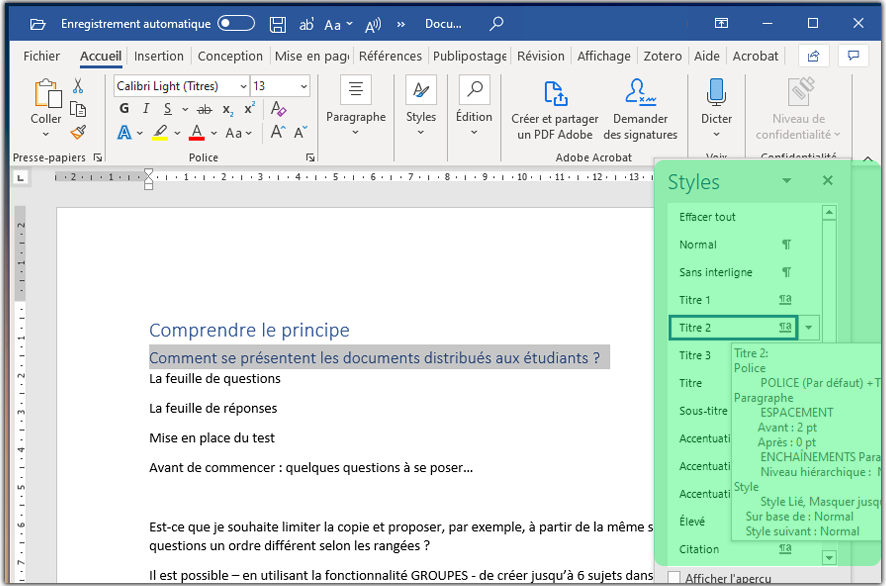Switch to the Insertion tab
Viewport: 886px width, 586px height.
point(159,56)
